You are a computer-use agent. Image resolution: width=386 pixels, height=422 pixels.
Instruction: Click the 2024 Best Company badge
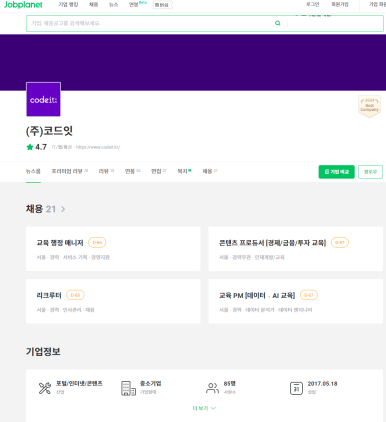point(369,106)
